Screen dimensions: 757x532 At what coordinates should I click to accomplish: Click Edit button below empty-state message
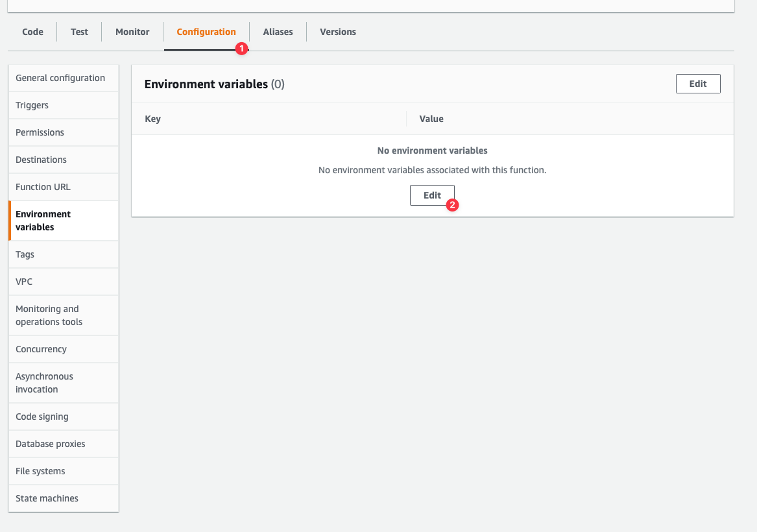(432, 195)
